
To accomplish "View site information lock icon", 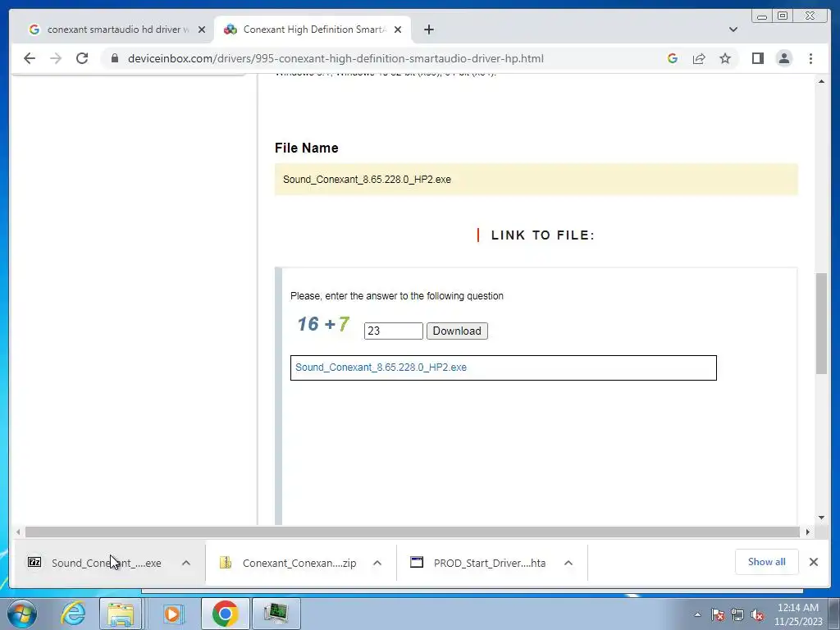I will point(114,58).
